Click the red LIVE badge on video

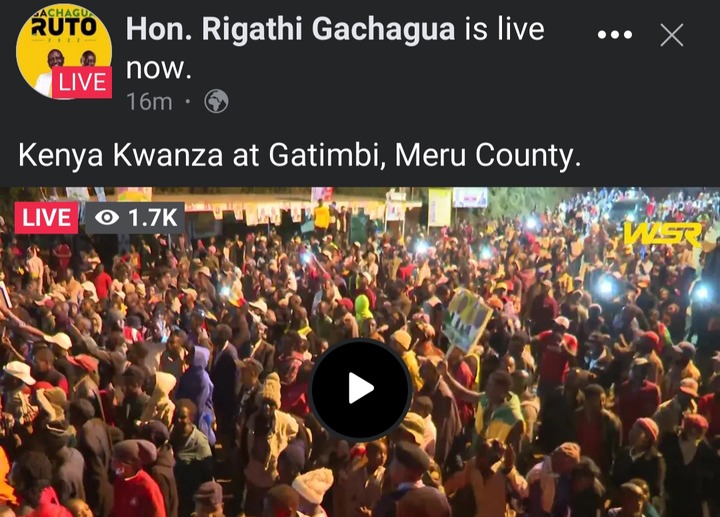[46, 218]
